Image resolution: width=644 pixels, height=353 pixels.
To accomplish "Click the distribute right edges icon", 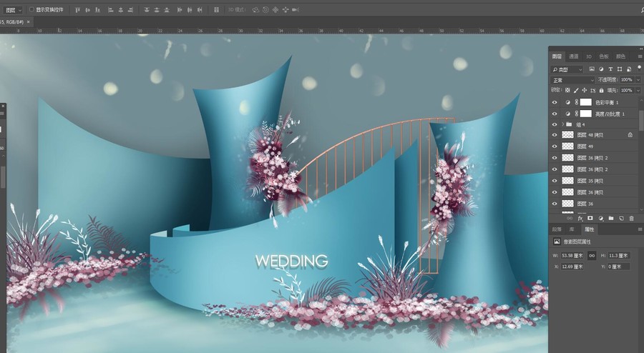I will [x=200, y=10].
